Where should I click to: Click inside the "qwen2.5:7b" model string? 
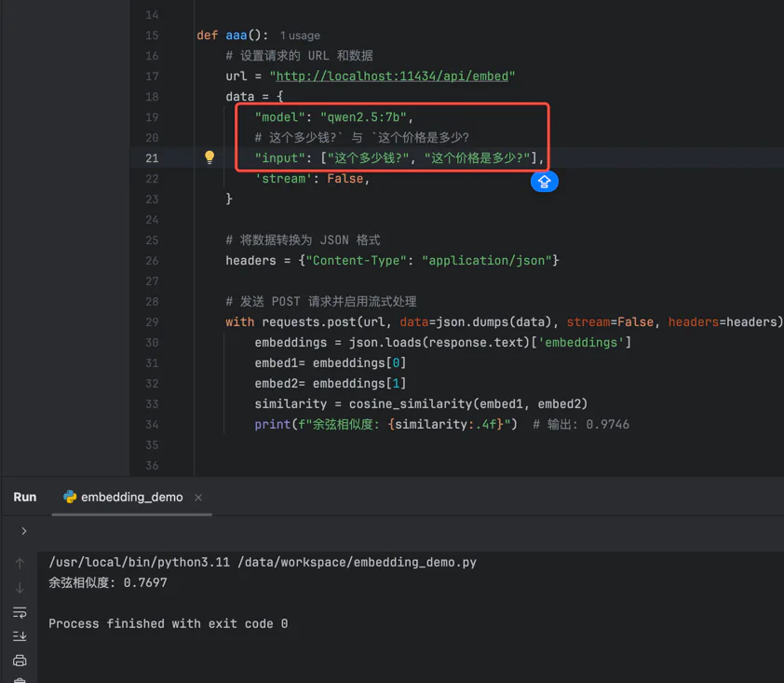(x=364, y=117)
